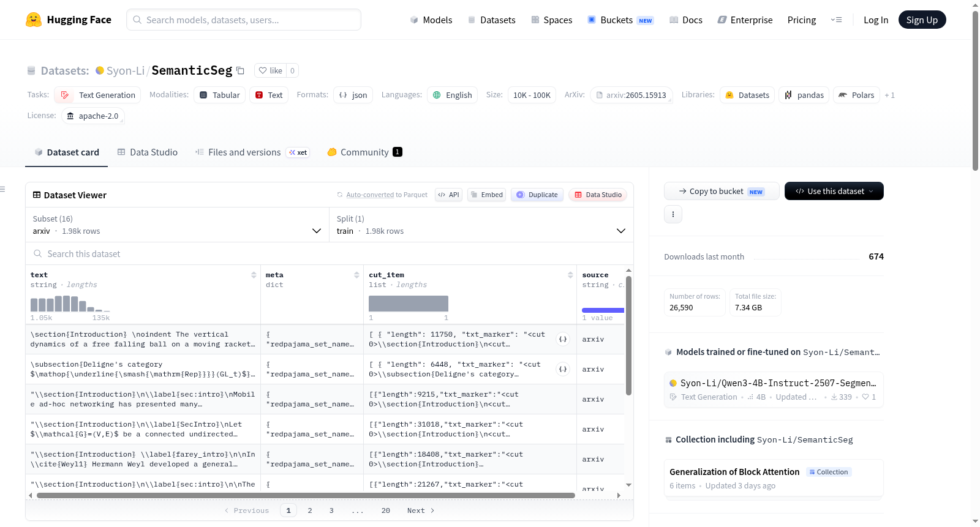Open the Split train dropdown

tap(481, 225)
